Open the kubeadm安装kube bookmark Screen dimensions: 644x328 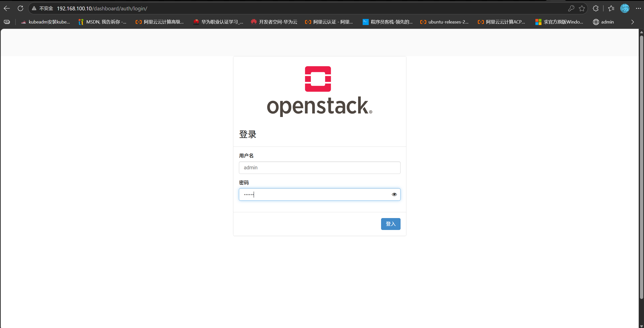click(x=45, y=22)
